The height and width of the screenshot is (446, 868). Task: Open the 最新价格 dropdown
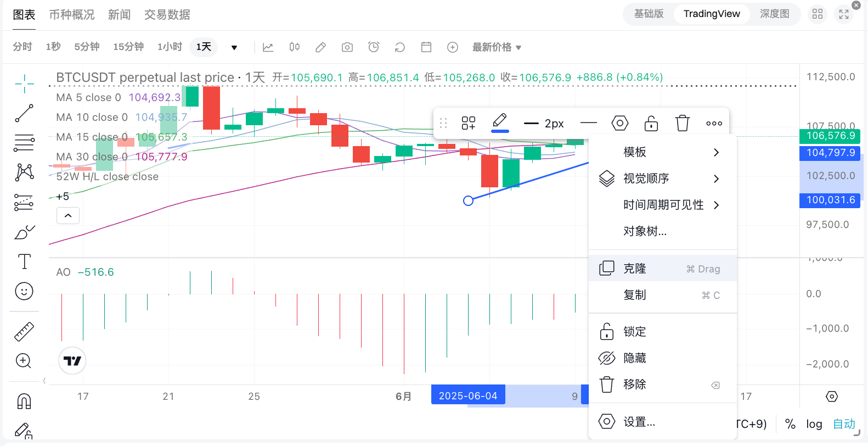497,47
